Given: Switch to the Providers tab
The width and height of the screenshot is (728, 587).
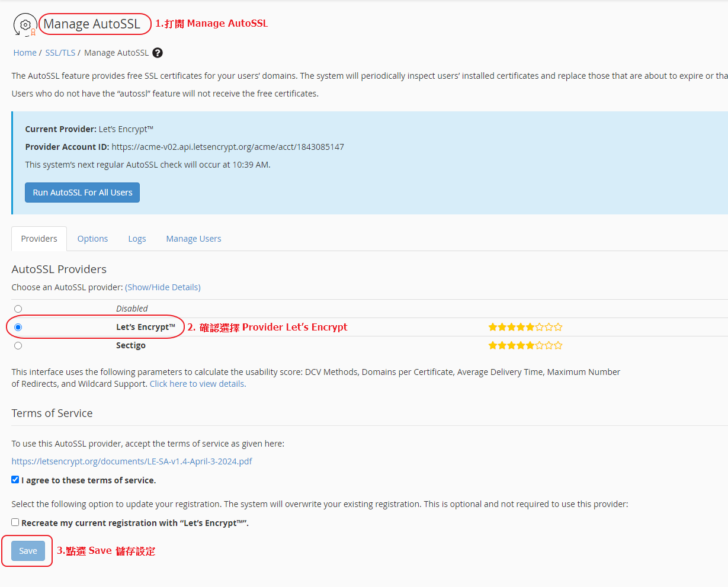Looking at the screenshot, I should click(39, 239).
